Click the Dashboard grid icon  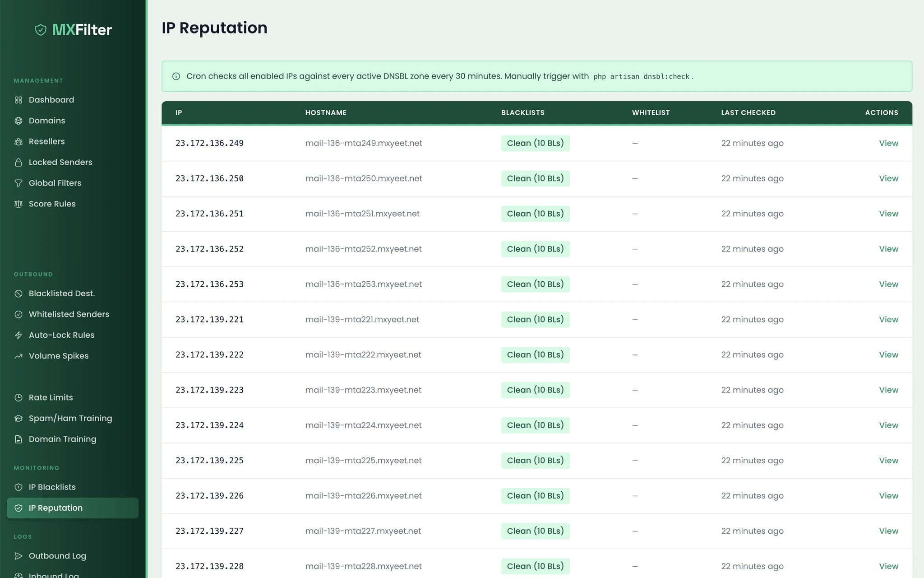[x=18, y=100]
